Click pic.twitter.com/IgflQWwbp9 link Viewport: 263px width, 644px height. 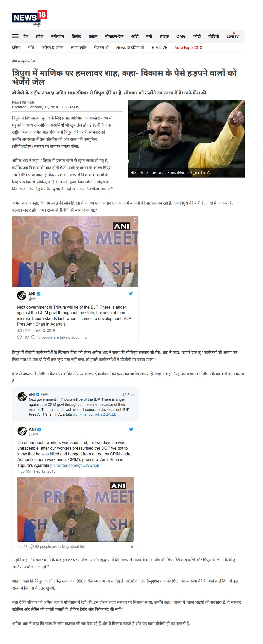click(75, 465)
